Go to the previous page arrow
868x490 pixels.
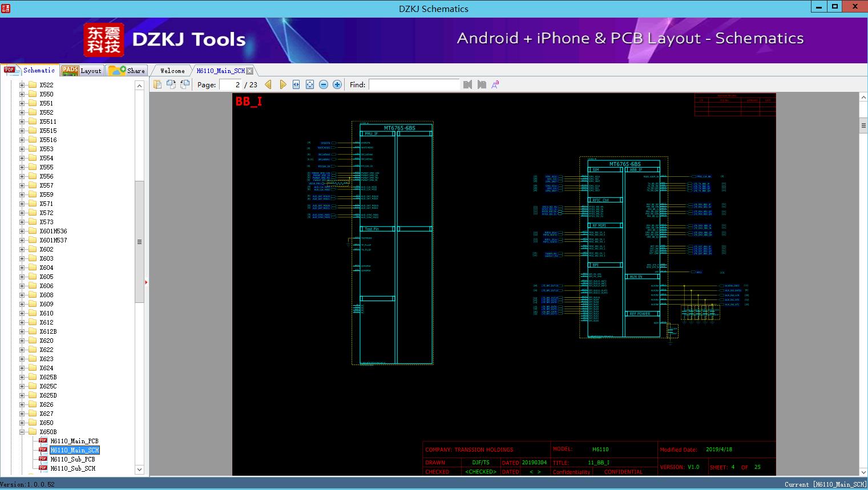point(268,84)
